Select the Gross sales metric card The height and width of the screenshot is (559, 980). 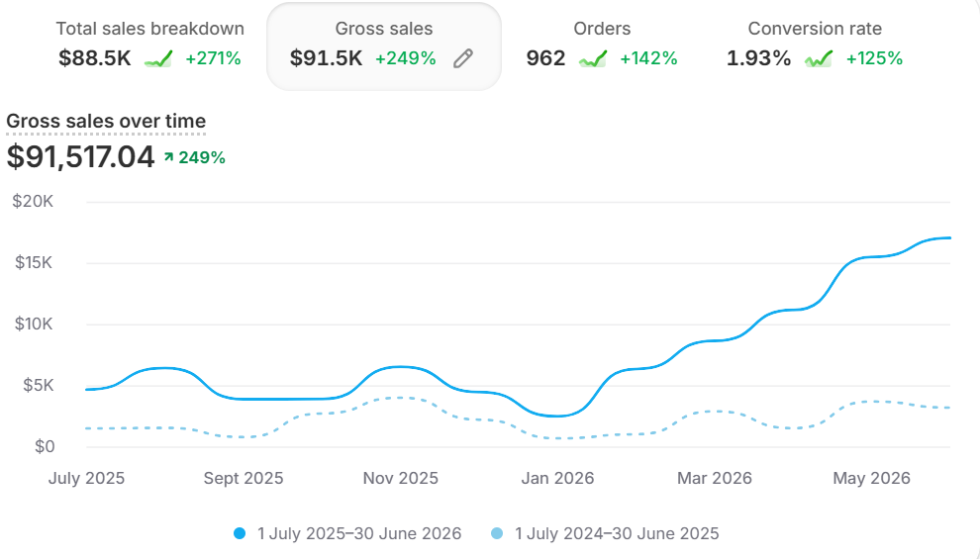(x=384, y=47)
